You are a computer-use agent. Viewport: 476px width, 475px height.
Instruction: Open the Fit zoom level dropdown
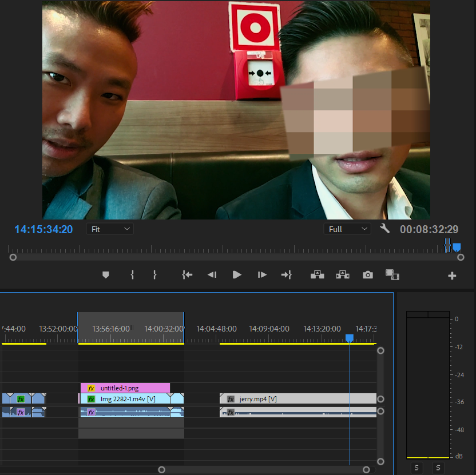[x=110, y=229]
